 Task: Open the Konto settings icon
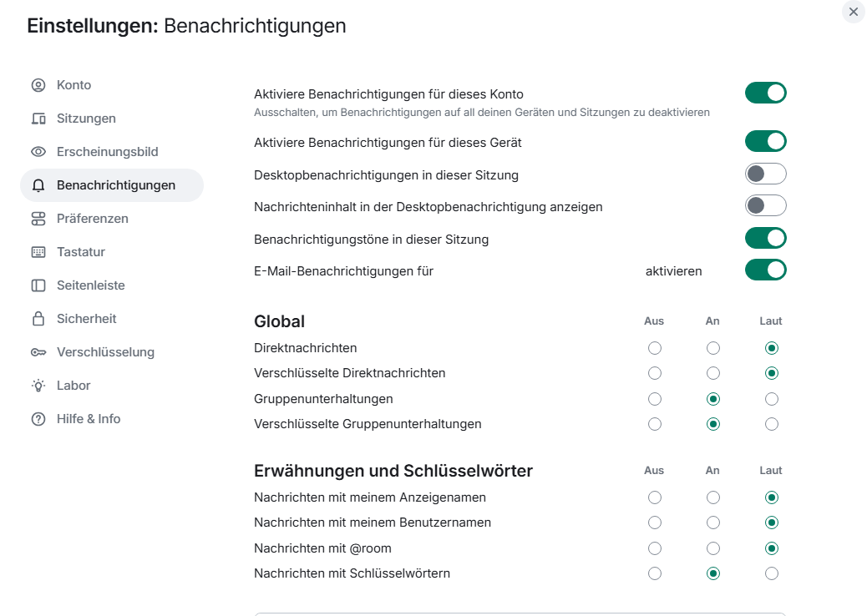click(38, 85)
